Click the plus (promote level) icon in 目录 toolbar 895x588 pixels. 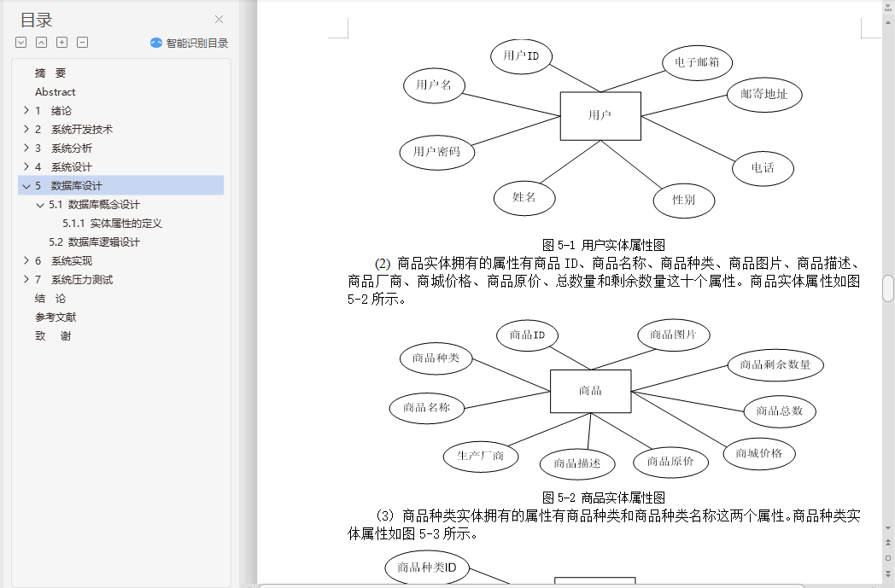(x=62, y=42)
